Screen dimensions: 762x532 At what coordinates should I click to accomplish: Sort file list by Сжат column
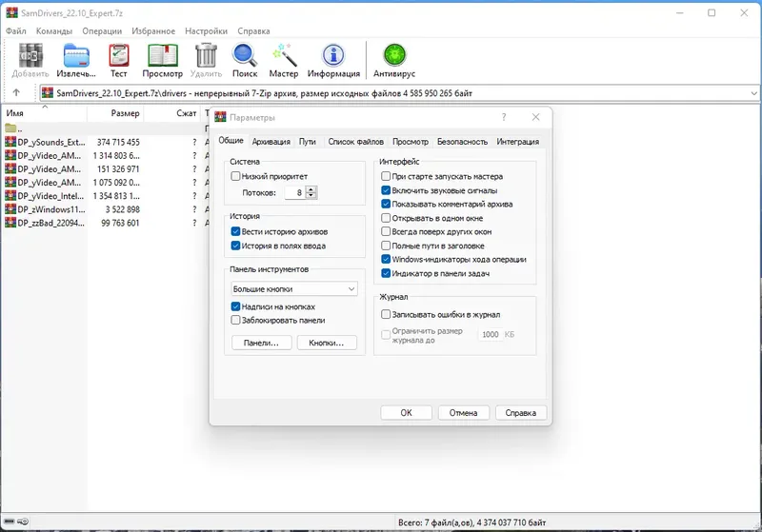[x=172, y=113]
